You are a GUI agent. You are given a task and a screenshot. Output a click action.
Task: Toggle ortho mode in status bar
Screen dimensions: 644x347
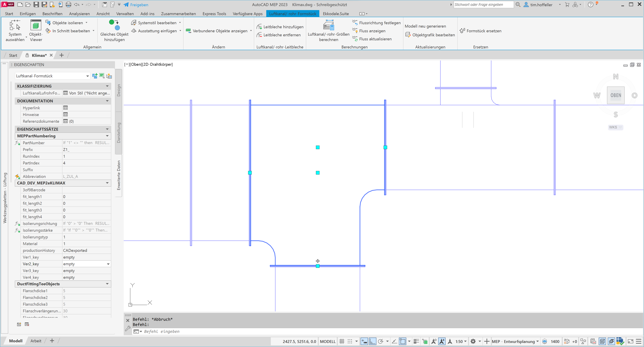click(373, 341)
